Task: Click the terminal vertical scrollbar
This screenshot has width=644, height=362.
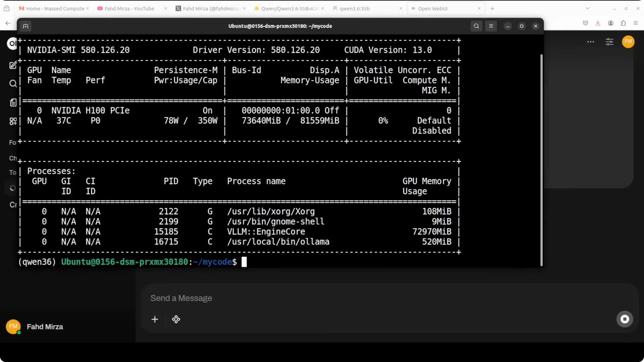Action: click(541, 160)
